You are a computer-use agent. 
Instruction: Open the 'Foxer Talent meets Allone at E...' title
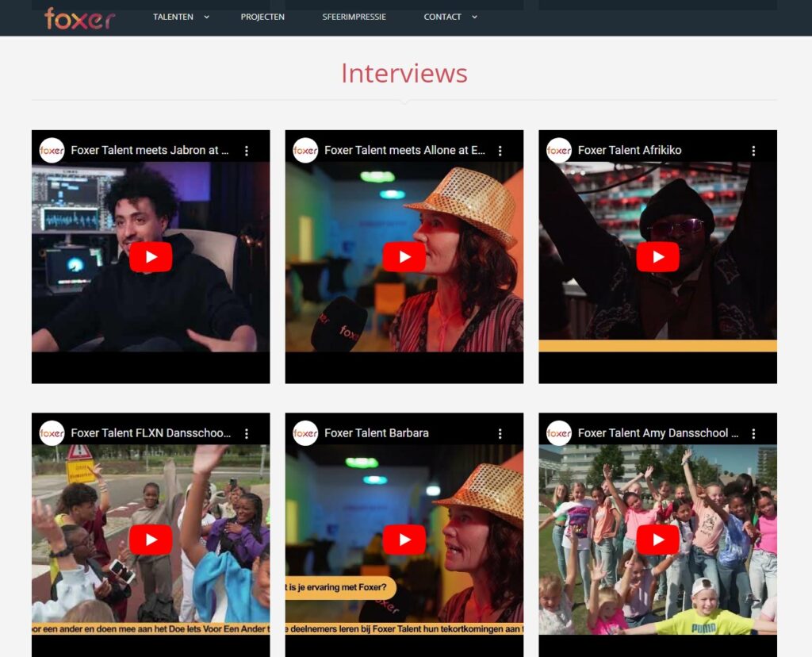click(405, 150)
